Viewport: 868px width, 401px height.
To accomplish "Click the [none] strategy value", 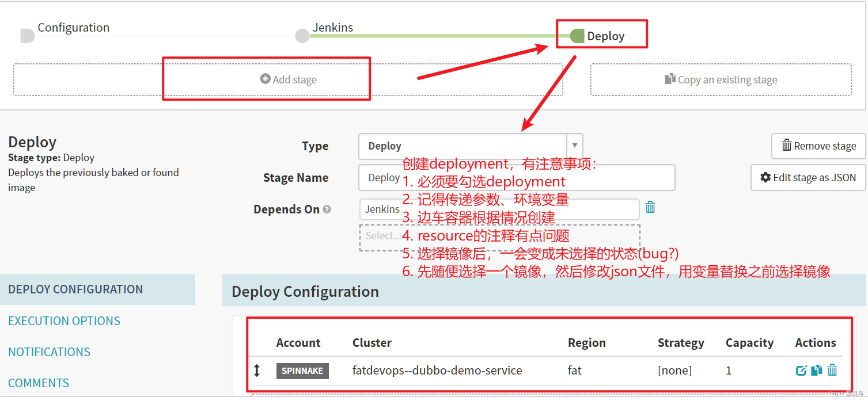I will [674, 371].
